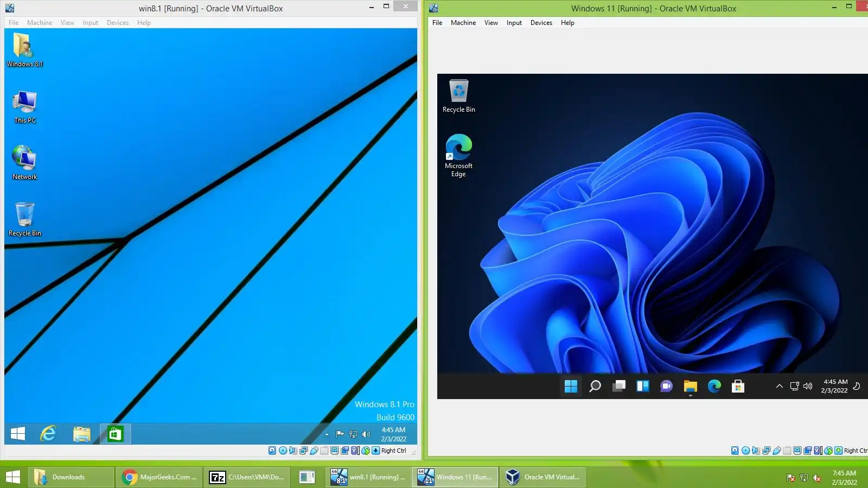The height and width of the screenshot is (488, 868).
Task: Click mouse integration indicator in win8.1 status bar
Action: click(x=365, y=451)
